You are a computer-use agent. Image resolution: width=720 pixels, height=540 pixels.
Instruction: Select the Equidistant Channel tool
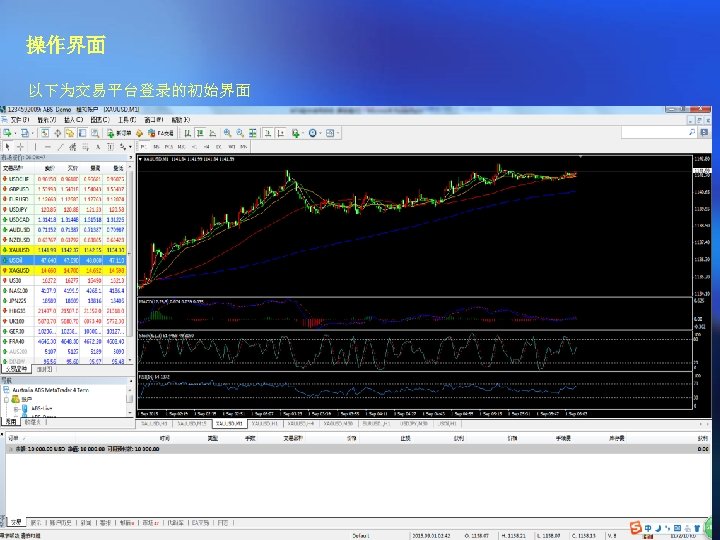click(x=73, y=147)
